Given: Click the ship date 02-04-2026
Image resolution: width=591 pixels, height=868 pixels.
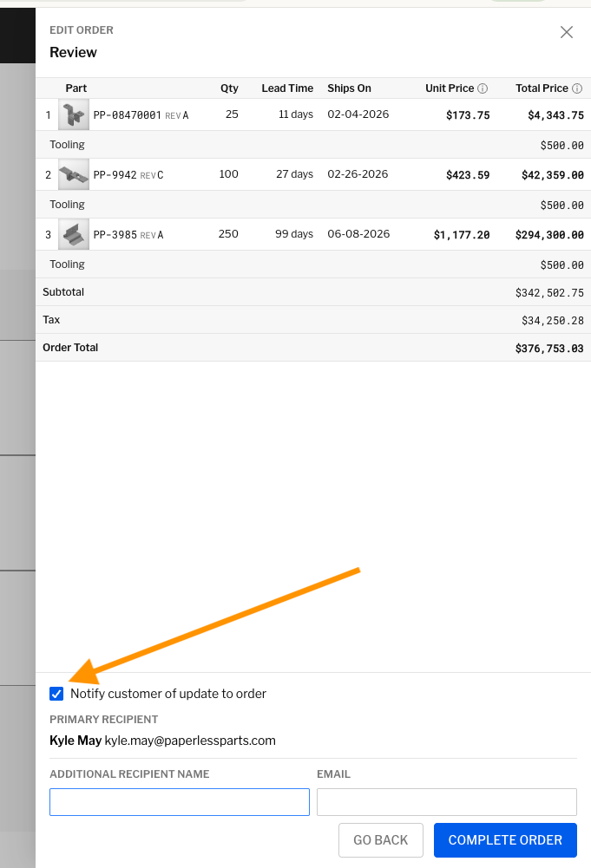Looking at the screenshot, I should click(x=358, y=114).
